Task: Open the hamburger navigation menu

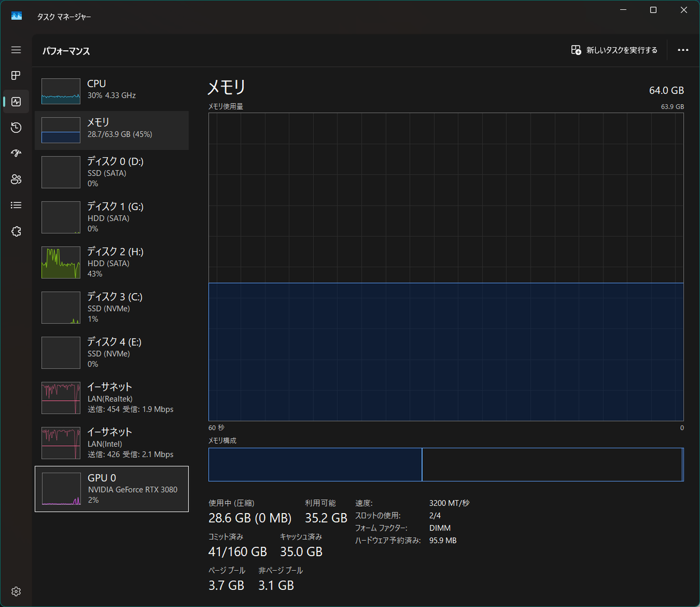Action: click(16, 50)
